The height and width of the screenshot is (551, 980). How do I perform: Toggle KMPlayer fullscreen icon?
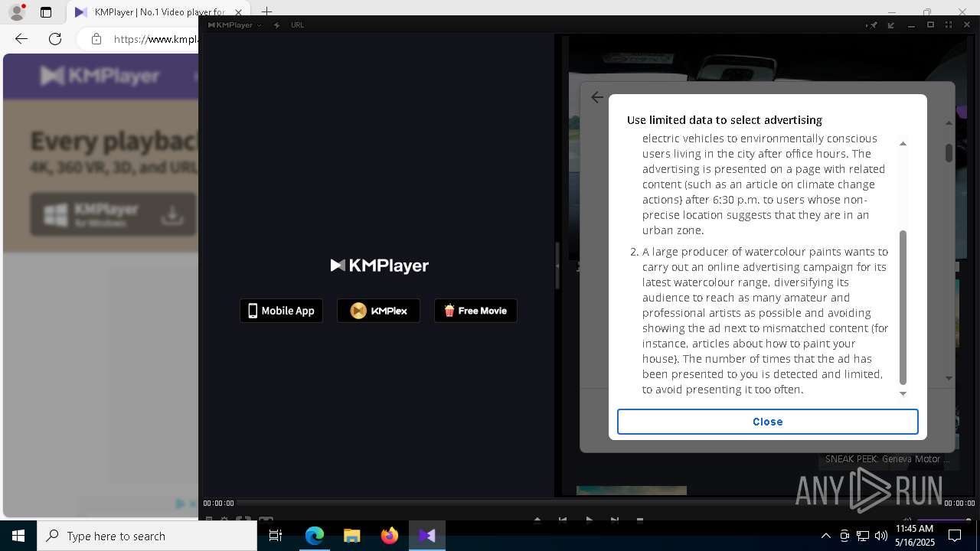tap(949, 24)
